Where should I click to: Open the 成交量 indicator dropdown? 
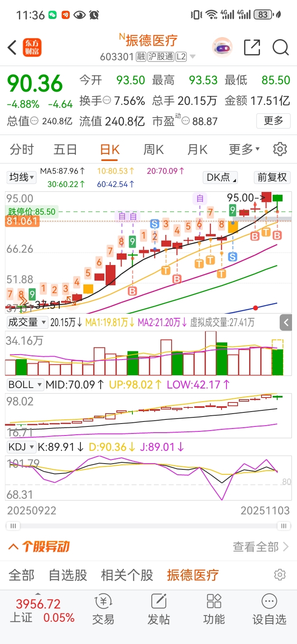27,322
